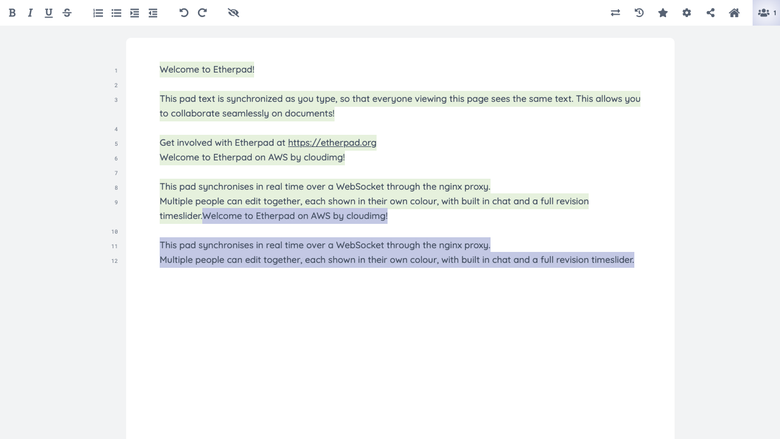Click line 8 green 'This pad synchronises' text

tap(325, 187)
